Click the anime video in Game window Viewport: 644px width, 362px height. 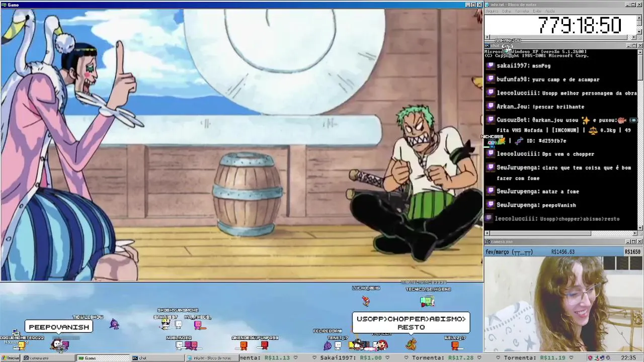[242, 145]
